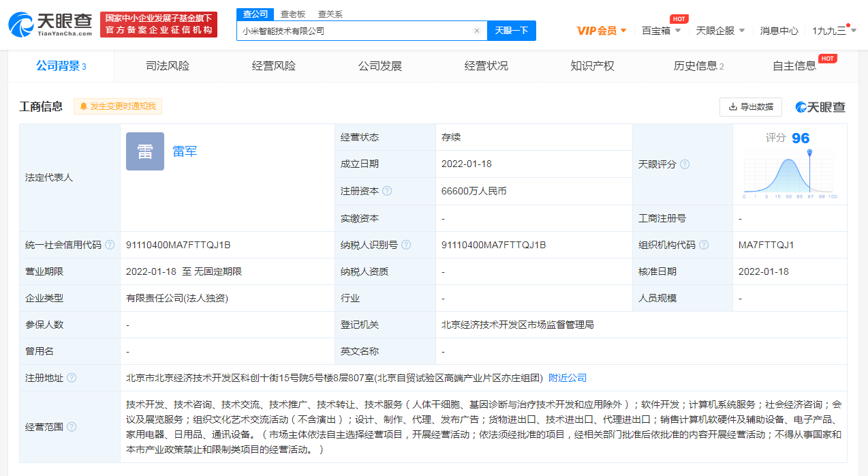Open user account 1九九三 menu

pyautogui.click(x=834, y=31)
